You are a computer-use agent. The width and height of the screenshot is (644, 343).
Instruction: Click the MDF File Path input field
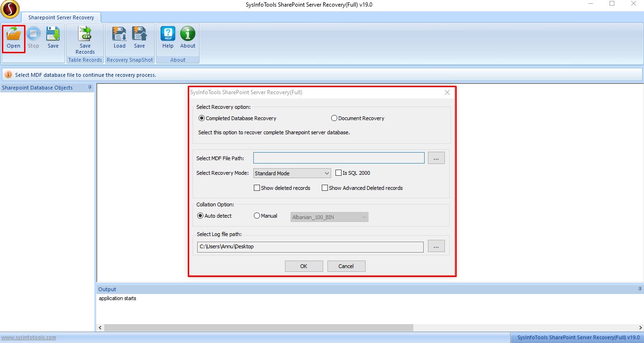click(x=339, y=158)
